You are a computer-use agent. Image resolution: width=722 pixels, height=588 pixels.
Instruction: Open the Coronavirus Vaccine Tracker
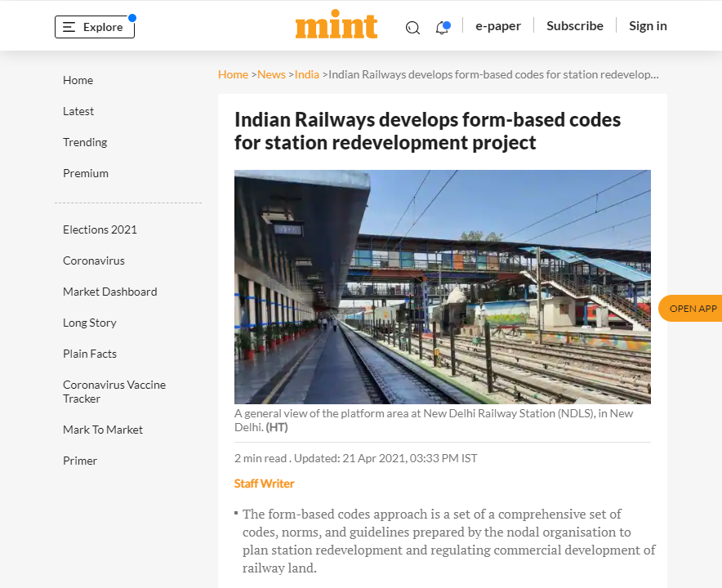[x=114, y=391]
